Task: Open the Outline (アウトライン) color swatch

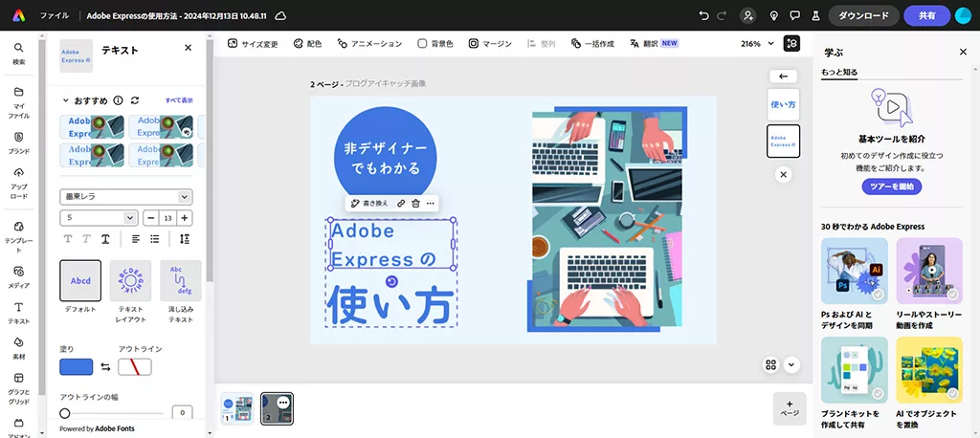Action: [135, 367]
